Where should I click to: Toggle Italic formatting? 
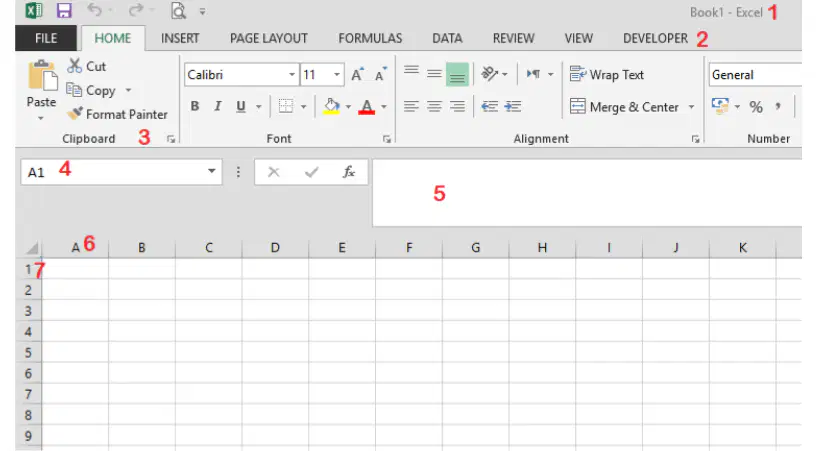pos(218,106)
